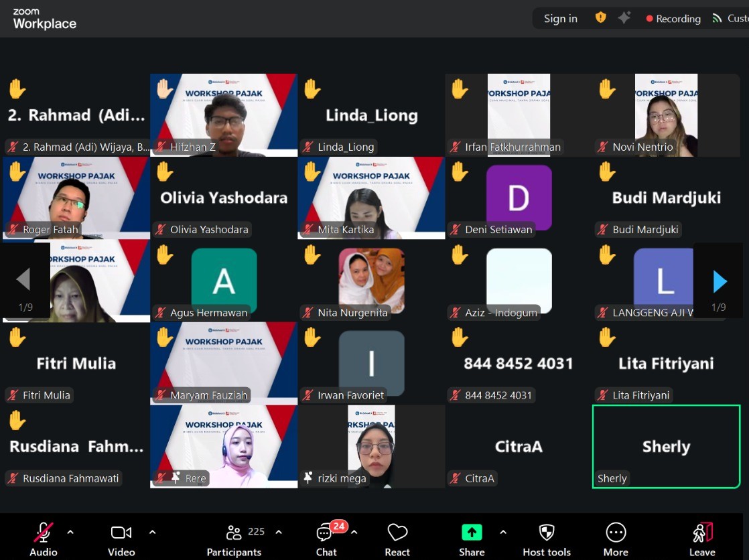The height and width of the screenshot is (560, 749).
Task: Click the AI Companion sparkle icon
Action: (624, 18)
